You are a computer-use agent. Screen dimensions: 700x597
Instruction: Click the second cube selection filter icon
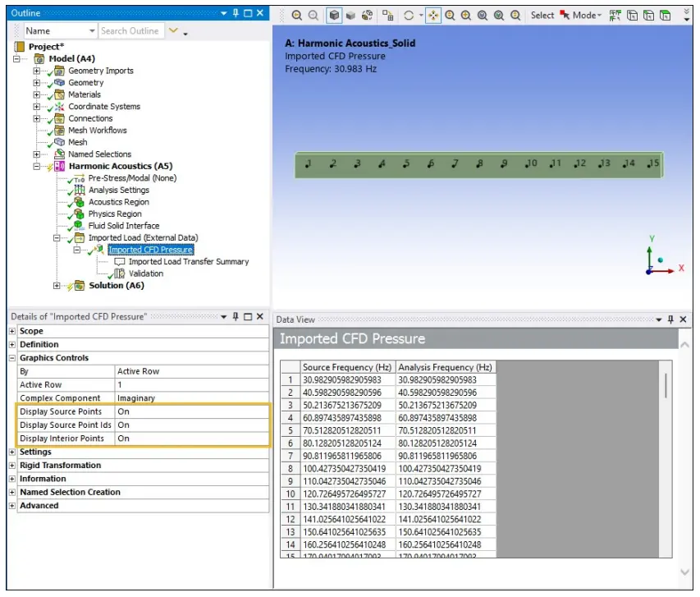[648, 16]
